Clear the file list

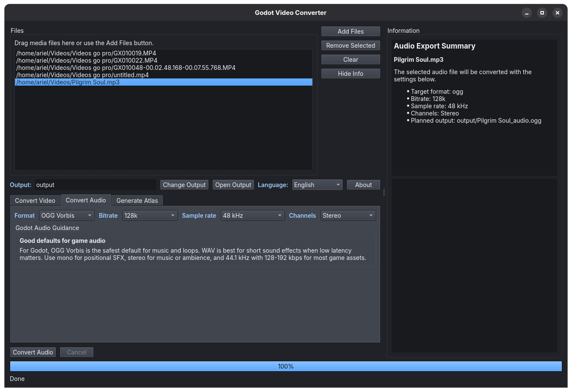pos(350,60)
